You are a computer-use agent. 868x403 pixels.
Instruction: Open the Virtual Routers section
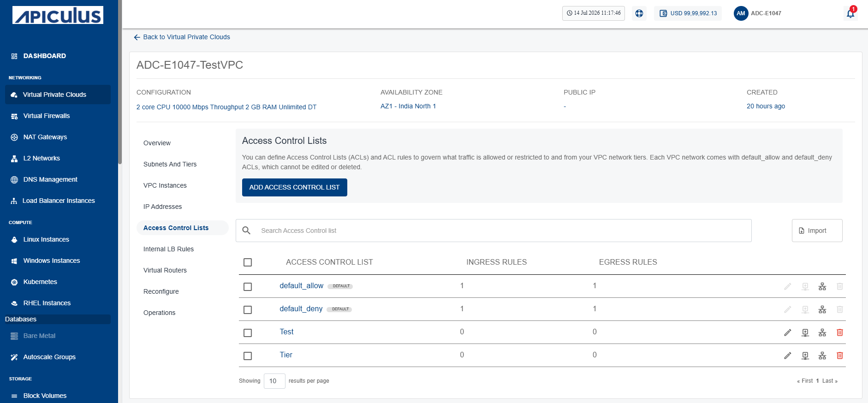165,270
